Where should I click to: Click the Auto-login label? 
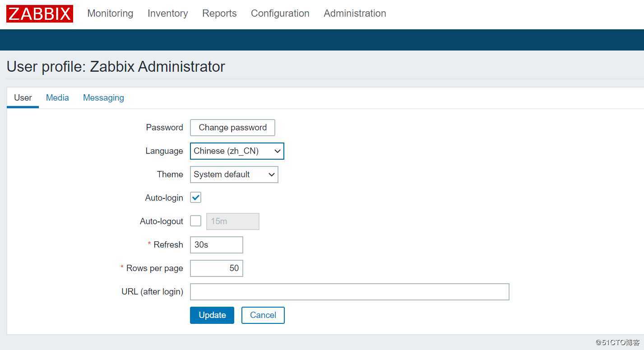(164, 198)
